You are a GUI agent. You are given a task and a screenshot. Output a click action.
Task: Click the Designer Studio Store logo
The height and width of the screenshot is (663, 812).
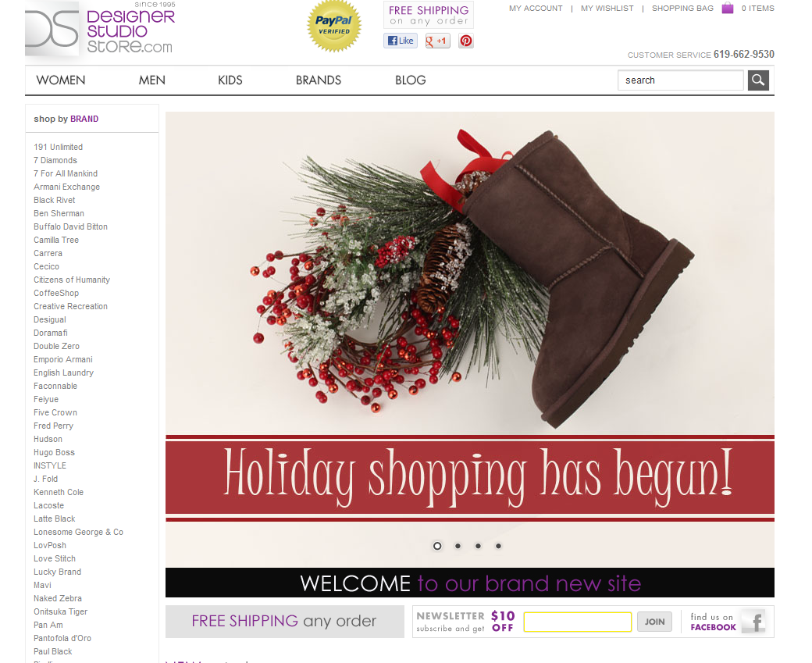[100, 28]
